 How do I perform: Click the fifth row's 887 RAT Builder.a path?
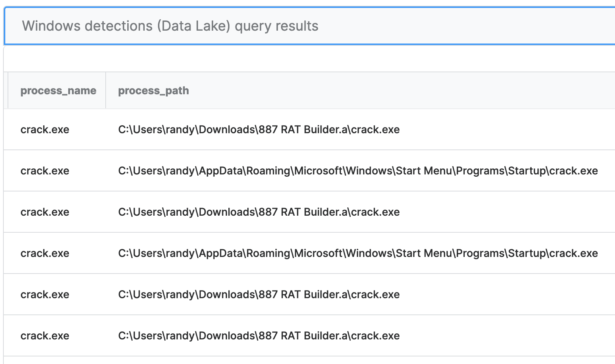pos(259,294)
